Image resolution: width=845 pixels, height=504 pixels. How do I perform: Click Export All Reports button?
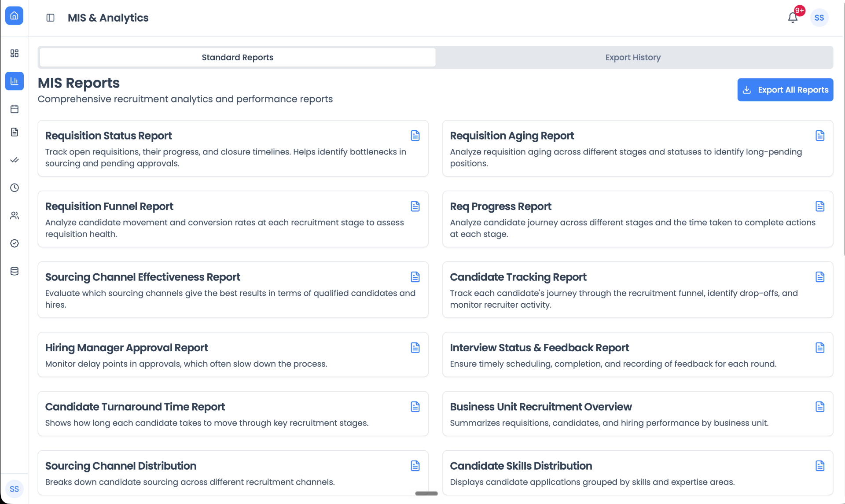(x=785, y=90)
